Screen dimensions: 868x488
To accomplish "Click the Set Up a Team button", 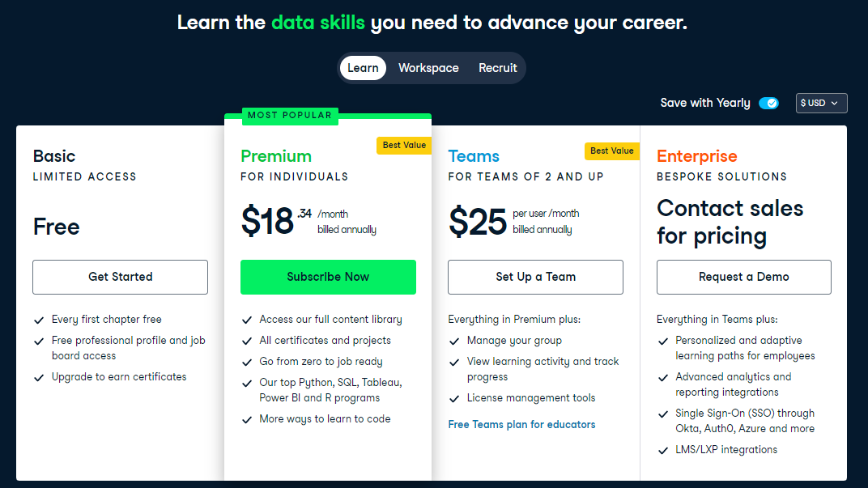I will (x=535, y=277).
